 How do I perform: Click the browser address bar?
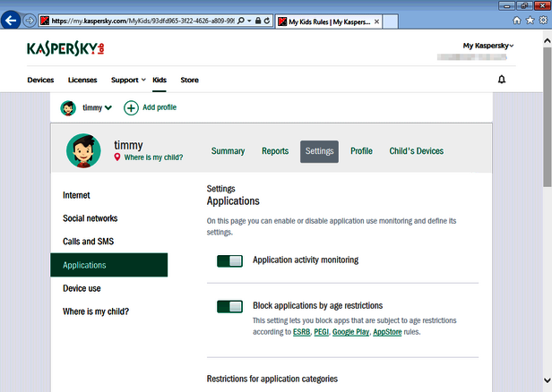pyautogui.click(x=143, y=20)
